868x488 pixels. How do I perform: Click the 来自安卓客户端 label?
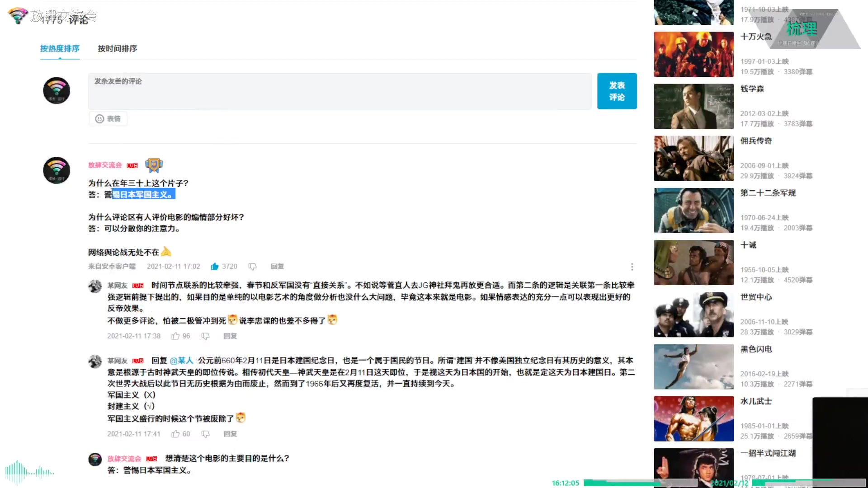pyautogui.click(x=112, y=267)
